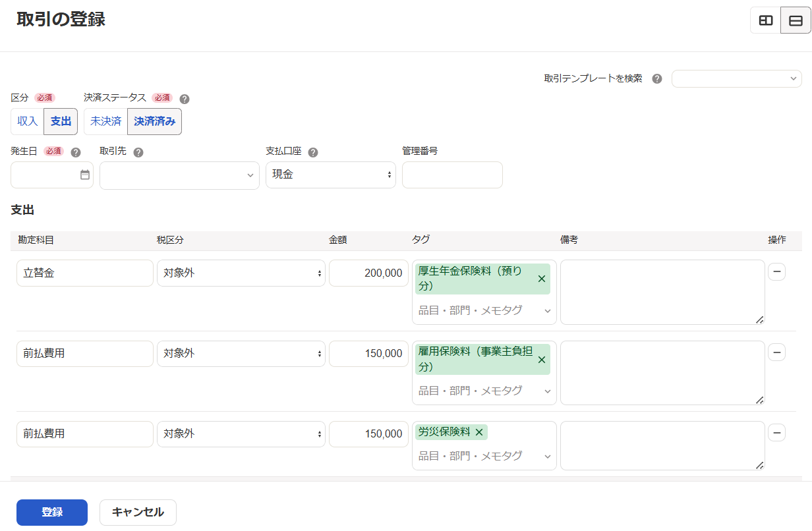Click the 備考 textarea in 労災保険料 row
The height and width of the screenshot is (531, 812).
click(x=662, y=445)
